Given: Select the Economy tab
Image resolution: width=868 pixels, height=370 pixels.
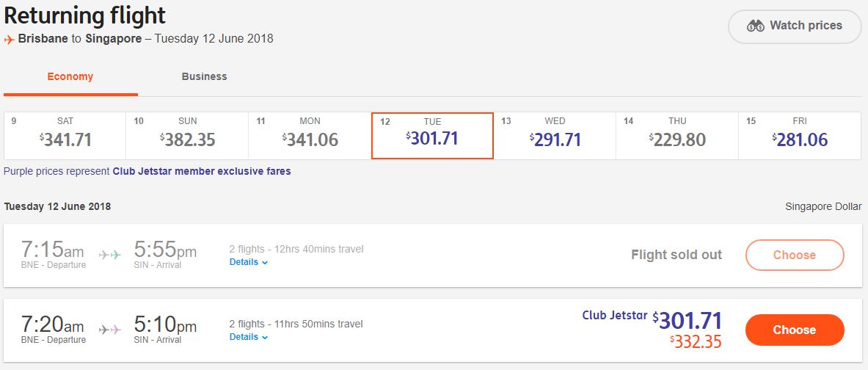Looking at the screenshot, I should pos(70,76).
